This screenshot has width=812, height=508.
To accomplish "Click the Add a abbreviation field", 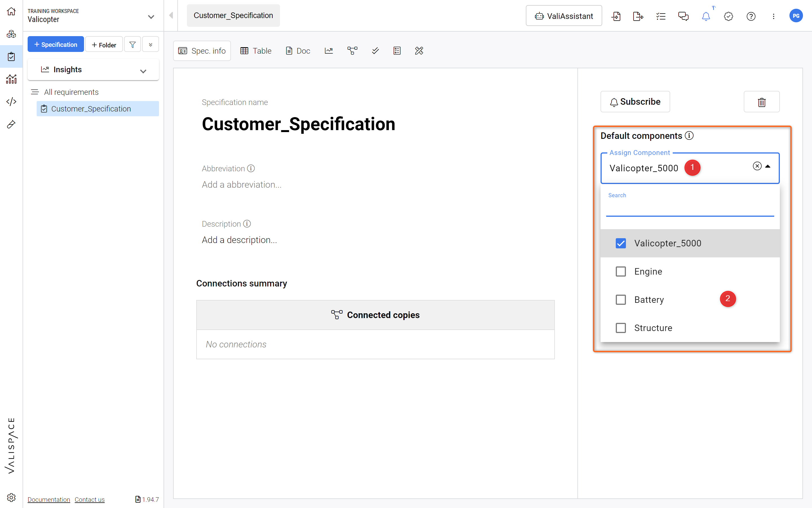I will click(242, 185).
